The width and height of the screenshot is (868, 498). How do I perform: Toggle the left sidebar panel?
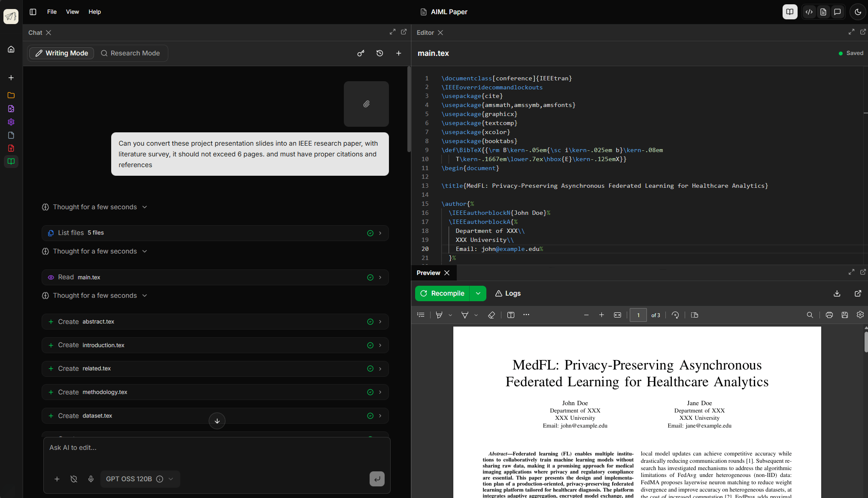(x=33, y=12)
